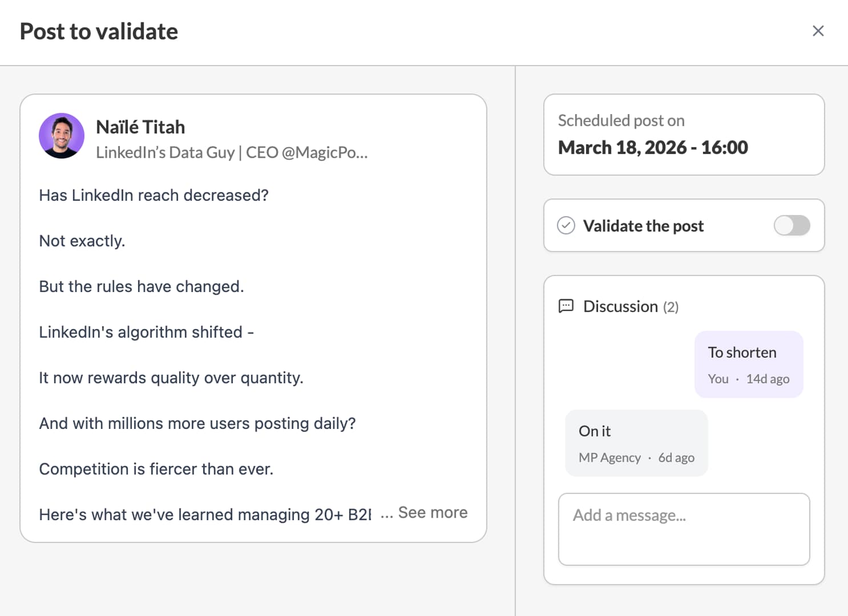Click the '14d ago' timestamp

(x=768, y=379)
